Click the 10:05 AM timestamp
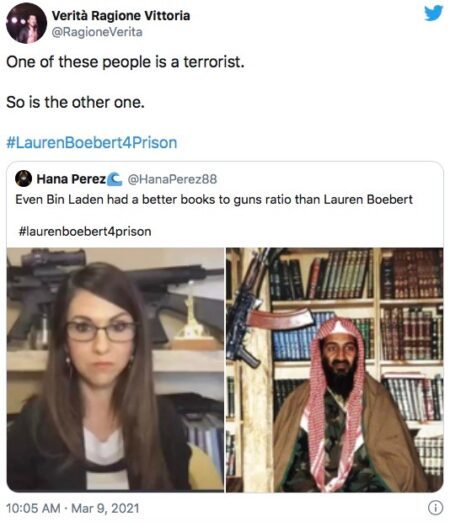The image size is (450, 522). tap(33, 508)
